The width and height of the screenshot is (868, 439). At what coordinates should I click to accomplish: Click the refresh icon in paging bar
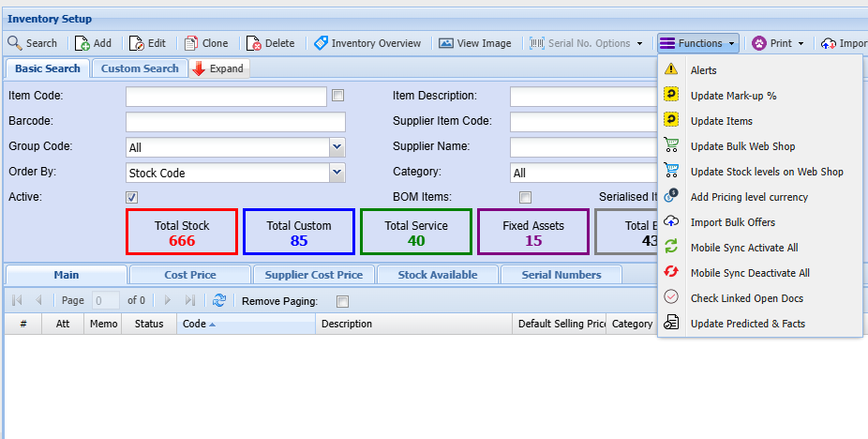coord(218,300)
